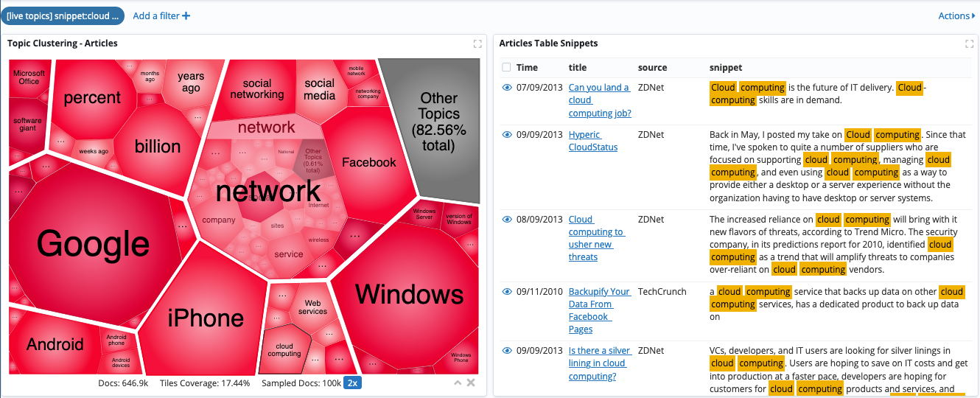Click the eye icon for the 09/11/2010 TechCrunch row
The width and height of the screenshot is (980, 398).
pyautogui.click(x=507, y=292)
